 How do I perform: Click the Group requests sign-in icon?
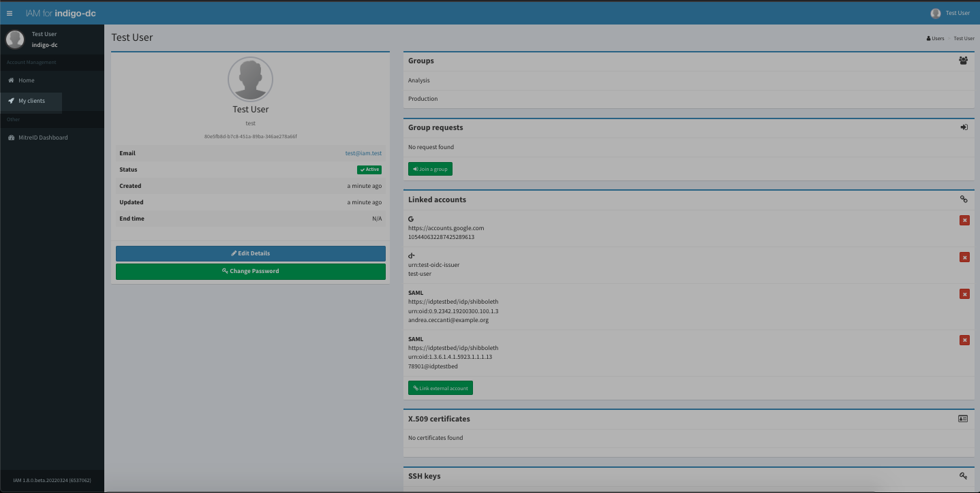(964, 127)
